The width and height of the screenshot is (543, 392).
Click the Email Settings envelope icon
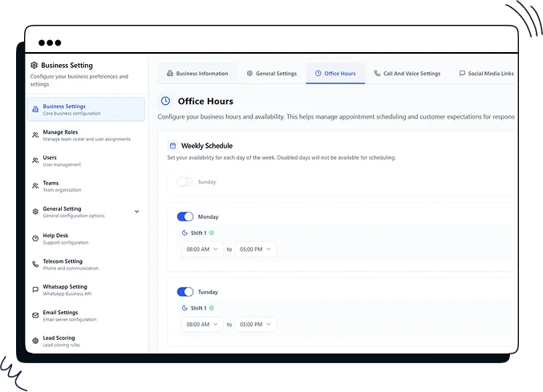pos(35,315)
